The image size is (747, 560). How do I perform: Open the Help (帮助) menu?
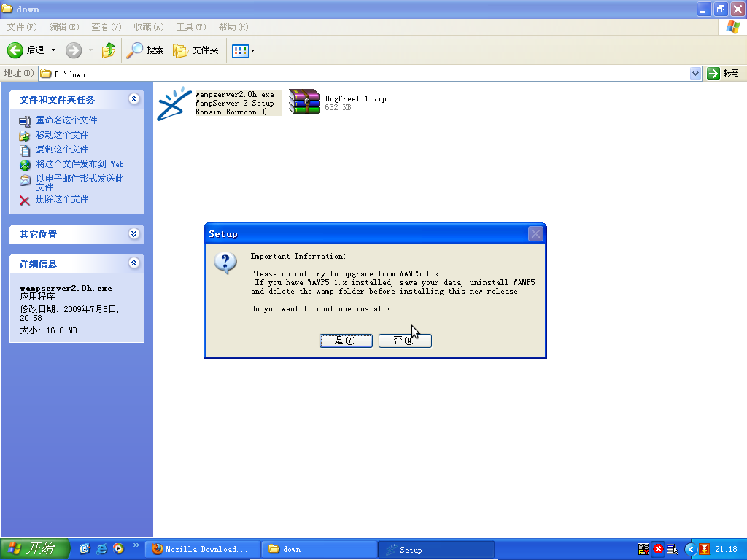click(233, 27)
